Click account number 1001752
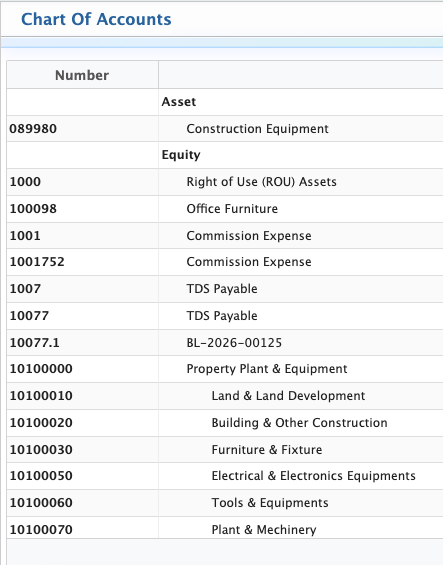 (37, 262)
